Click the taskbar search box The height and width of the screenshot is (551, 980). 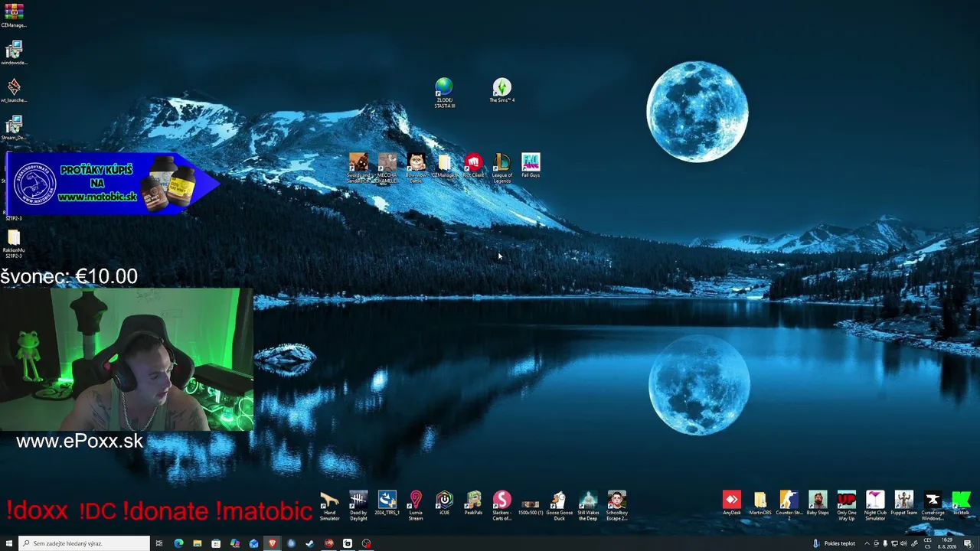click(x=84, y=543)
